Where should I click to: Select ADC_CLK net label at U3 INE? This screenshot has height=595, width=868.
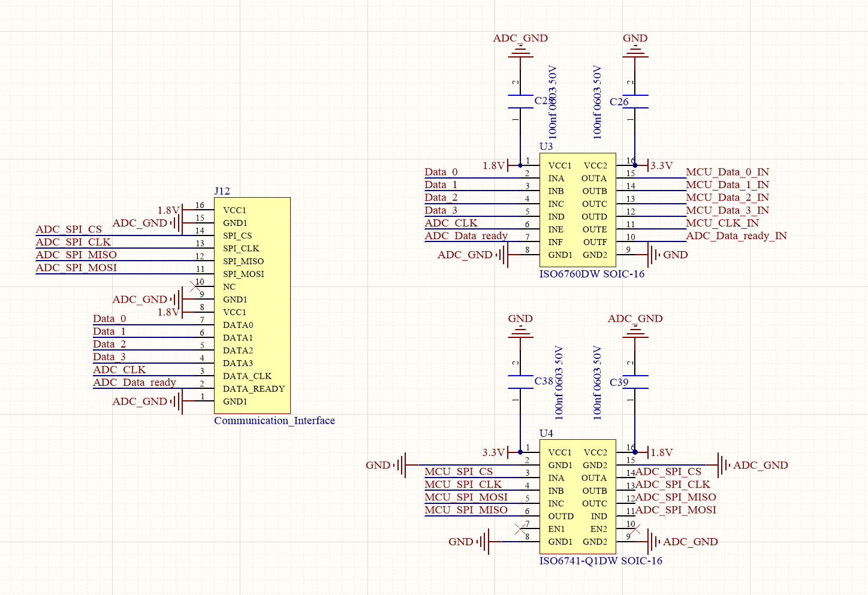point(451,223)
